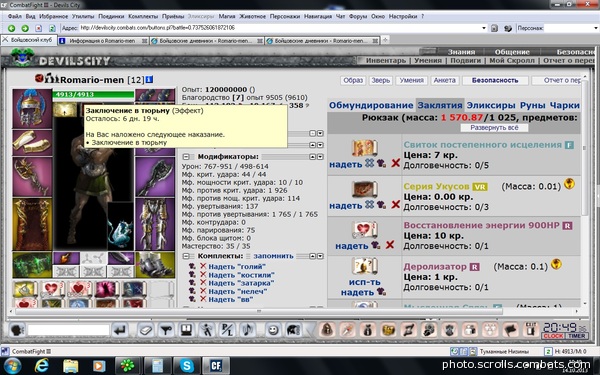Viewport: 600px width, 375px height.
Task: Click the helmet equipment slot
Action: tap(32, 109)
